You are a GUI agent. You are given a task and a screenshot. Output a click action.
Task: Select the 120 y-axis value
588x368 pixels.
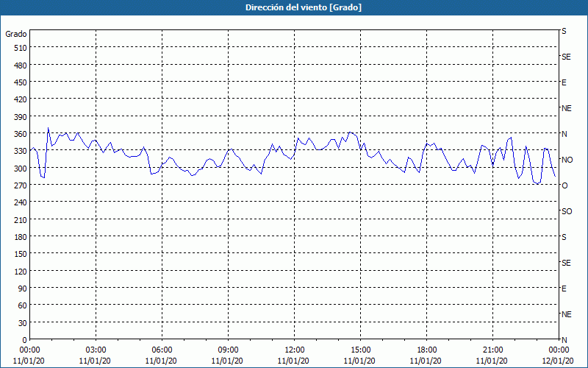[x=21, y=272]
